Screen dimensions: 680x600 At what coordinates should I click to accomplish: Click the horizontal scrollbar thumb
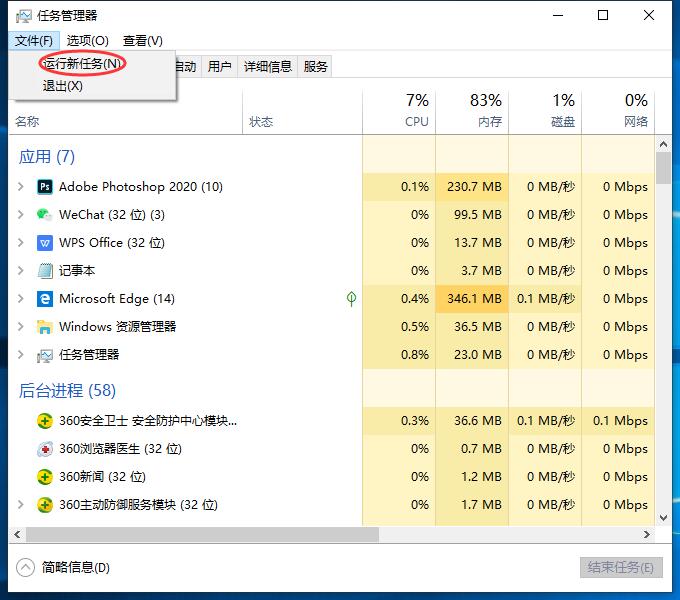point(202,535)
